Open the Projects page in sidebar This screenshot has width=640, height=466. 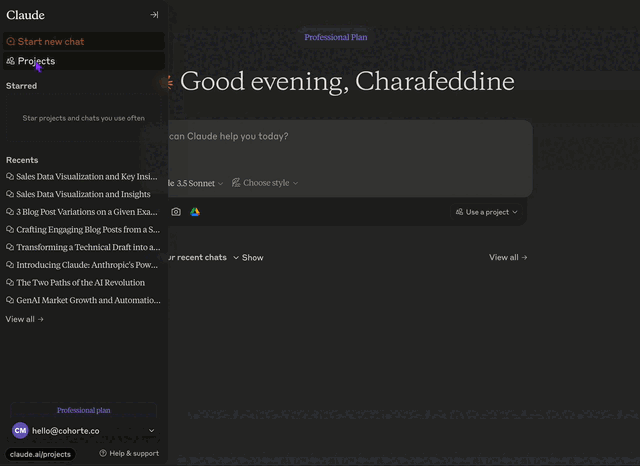point(84,61)
